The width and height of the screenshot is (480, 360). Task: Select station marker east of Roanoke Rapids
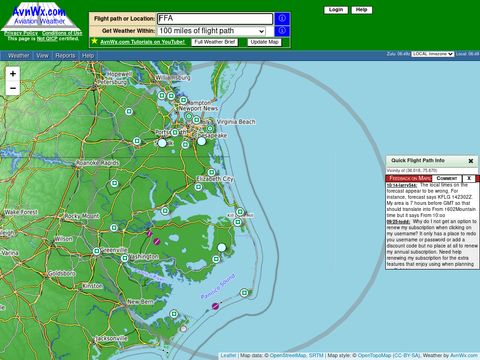coord(114,183)
